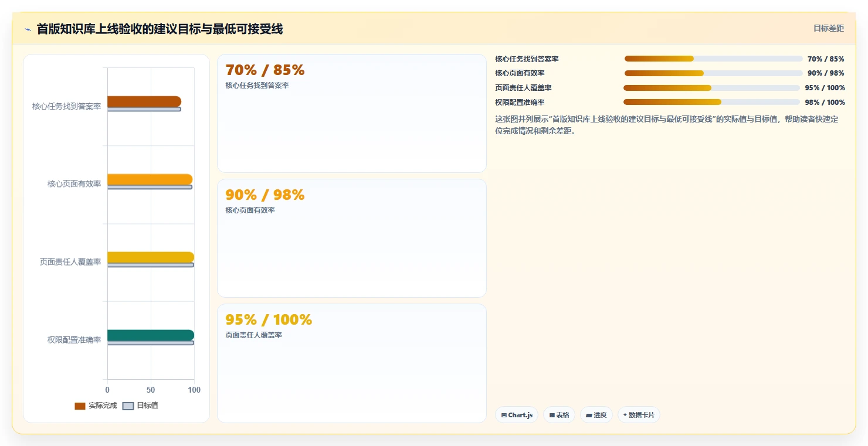Click card caption 核心任务找到答案率 below 70% / 85%
The image size is (868, 446).
pos(257,86)
